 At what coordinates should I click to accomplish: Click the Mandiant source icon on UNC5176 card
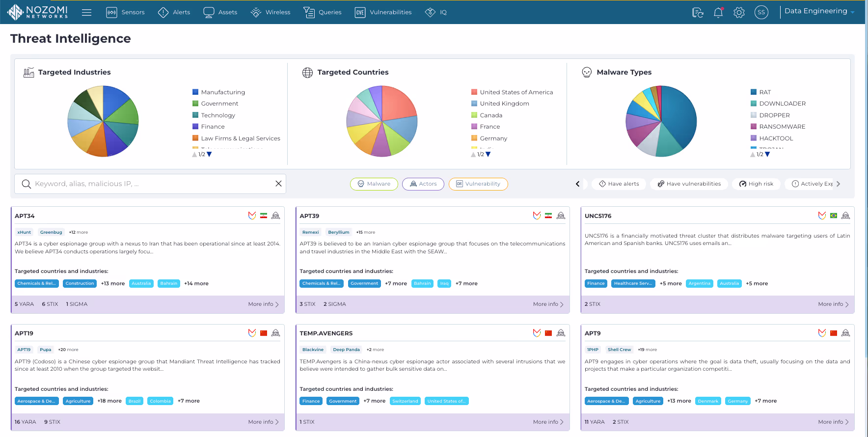[822, 216]
